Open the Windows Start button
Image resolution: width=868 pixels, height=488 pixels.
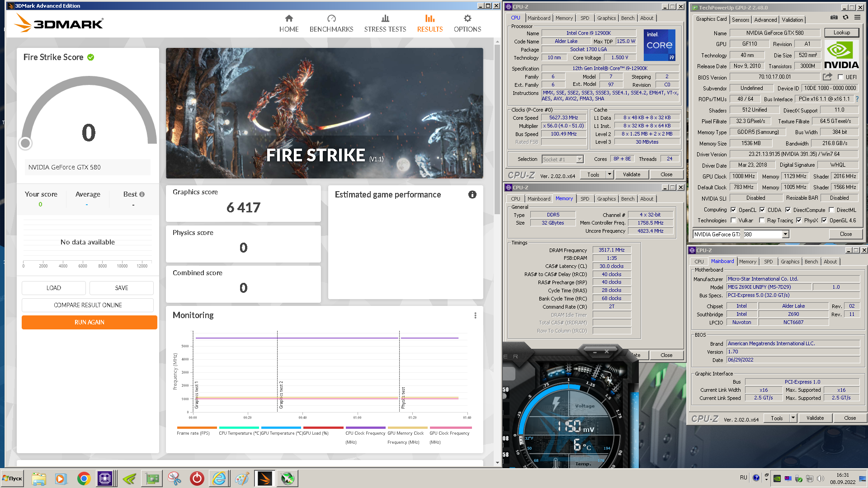[x=13, y=479]
